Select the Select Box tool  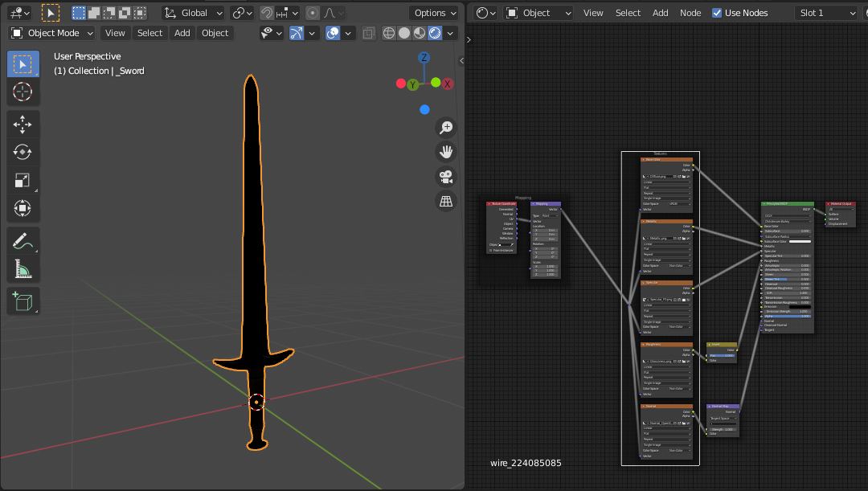[23, 64]
